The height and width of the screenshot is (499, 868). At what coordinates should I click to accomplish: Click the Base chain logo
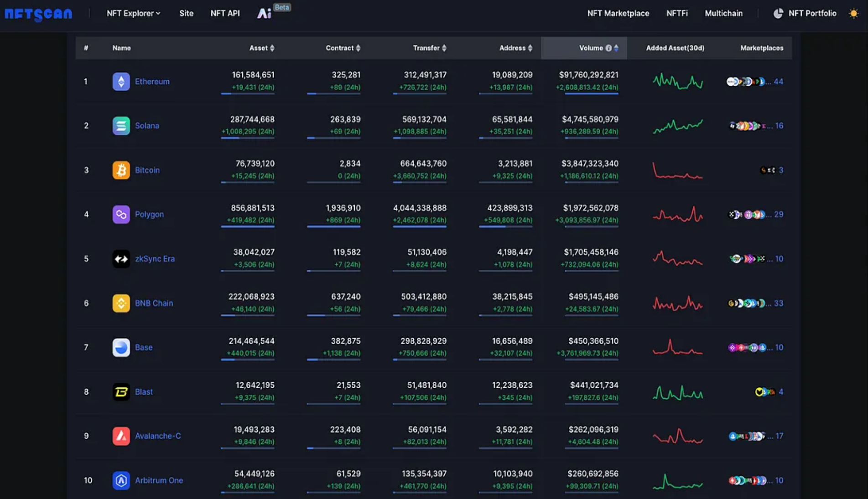[x=121, y=347]
